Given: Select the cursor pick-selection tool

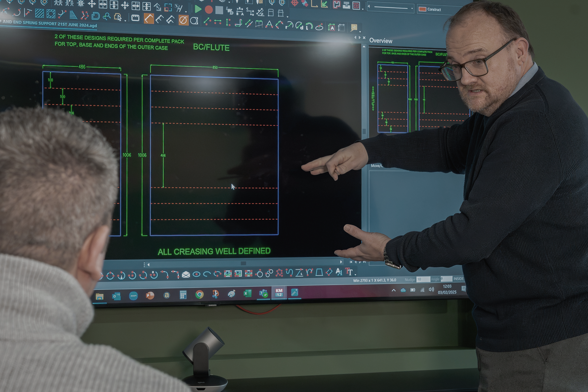Looking at the screenshot, I should tap(118, 17).
